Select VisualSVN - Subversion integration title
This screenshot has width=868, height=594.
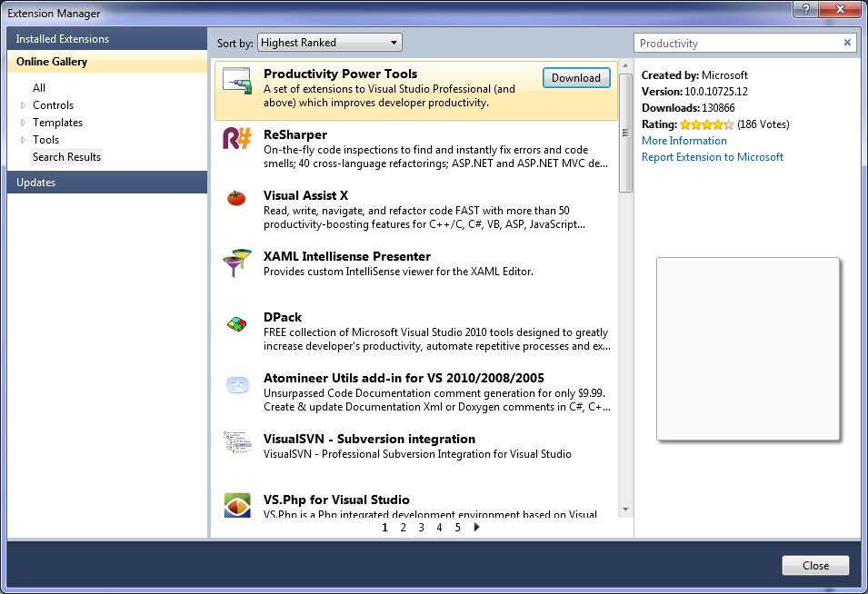369,439
